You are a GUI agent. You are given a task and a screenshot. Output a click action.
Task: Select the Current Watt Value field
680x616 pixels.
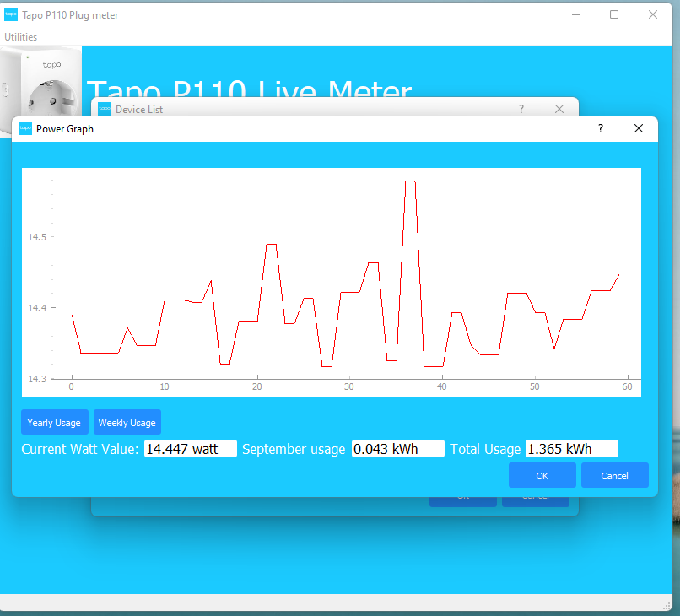pos(191,449)
